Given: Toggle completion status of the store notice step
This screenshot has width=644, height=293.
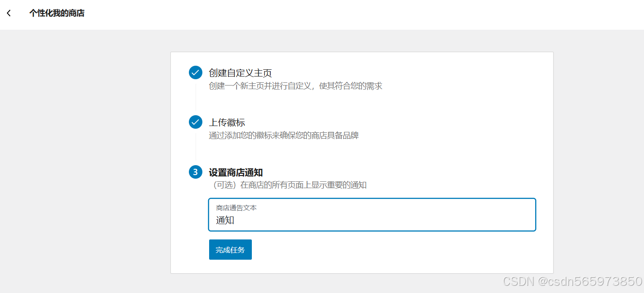Looking at the screenshot, I should 195,172.
